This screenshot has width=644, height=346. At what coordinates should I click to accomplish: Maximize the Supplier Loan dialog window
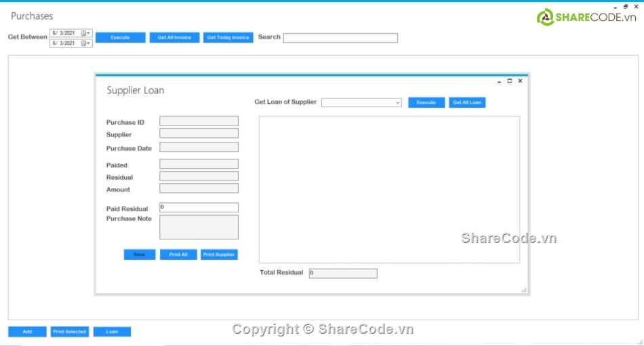(x=510, y=81)
